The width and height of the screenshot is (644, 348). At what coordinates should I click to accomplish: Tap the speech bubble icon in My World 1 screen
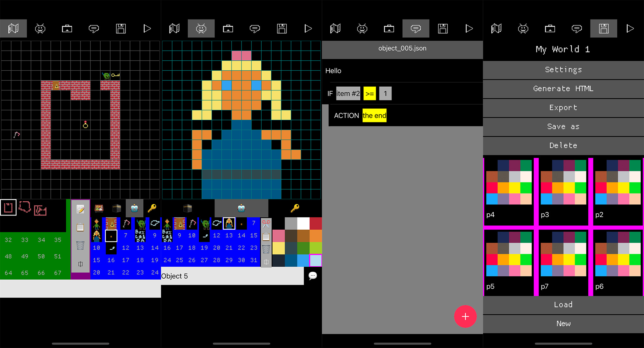(577, 29)
